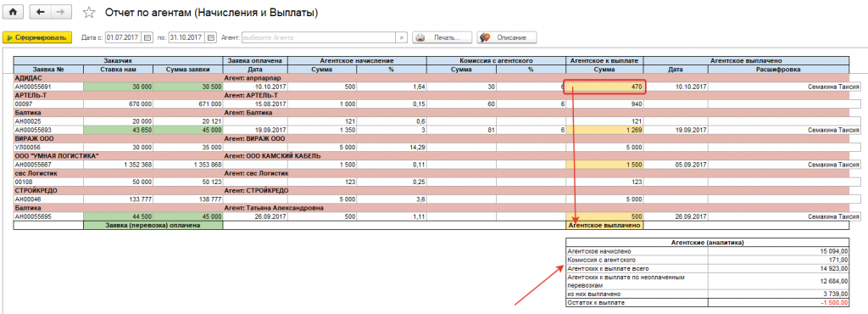Select the 133 777 rate cell

(118, 199)
